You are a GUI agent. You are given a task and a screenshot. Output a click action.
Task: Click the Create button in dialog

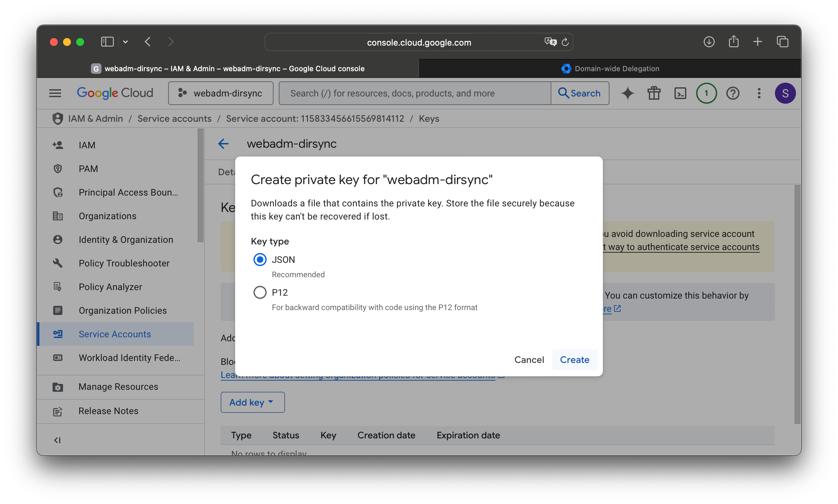click(574, 360)
